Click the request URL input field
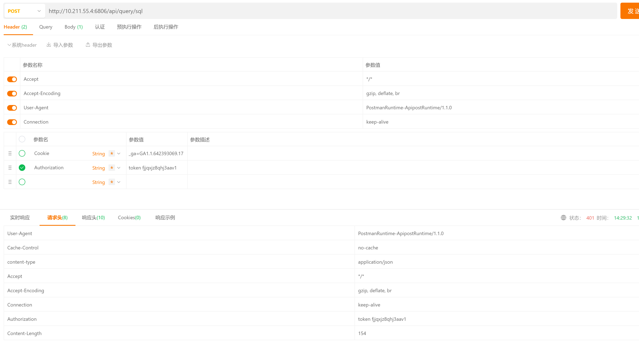The image size is (639, 364). 325,11
